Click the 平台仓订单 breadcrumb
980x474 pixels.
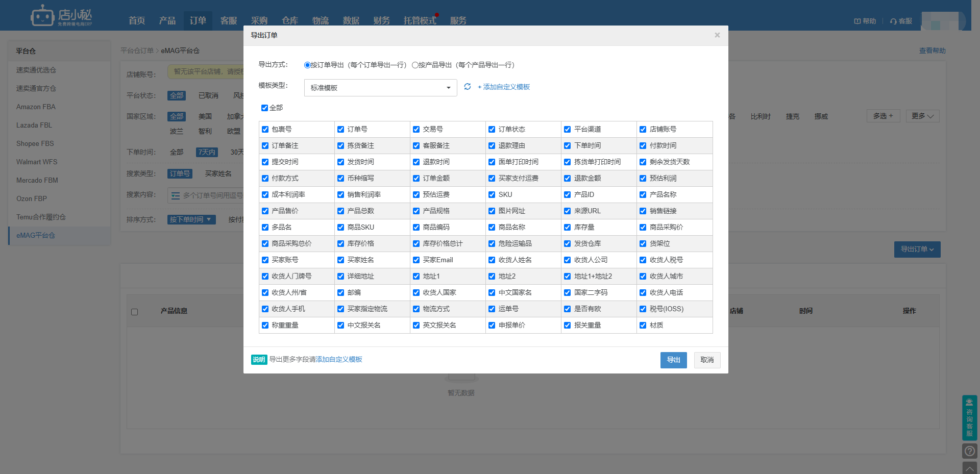click(x=137, y=51)
